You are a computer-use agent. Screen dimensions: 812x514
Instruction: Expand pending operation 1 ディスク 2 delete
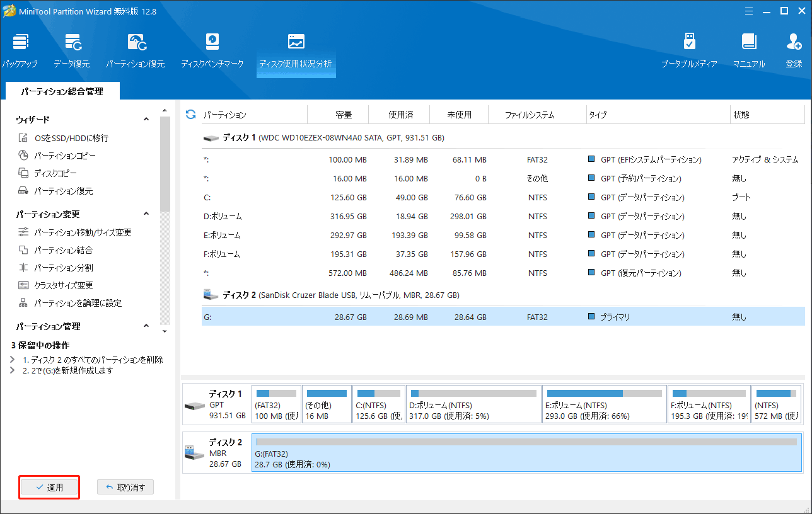point(13,360)
